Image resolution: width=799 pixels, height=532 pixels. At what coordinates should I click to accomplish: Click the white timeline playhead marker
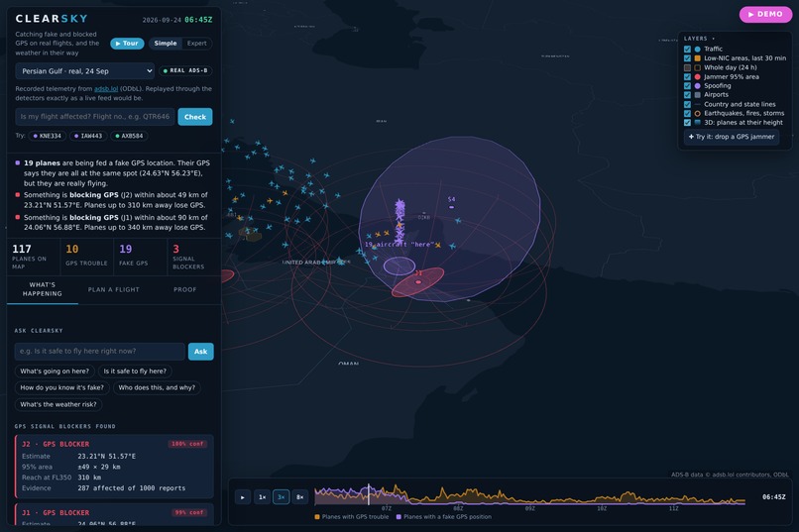click(369, 494)
